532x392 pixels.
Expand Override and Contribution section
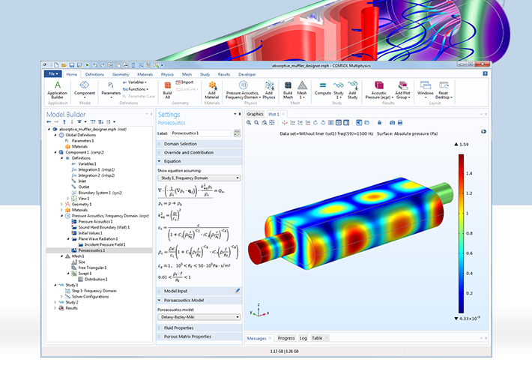click(199, 153)
